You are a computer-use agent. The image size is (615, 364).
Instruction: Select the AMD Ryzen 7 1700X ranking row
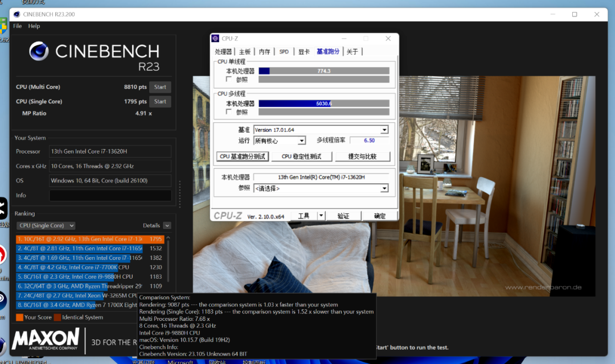point(77,305)
